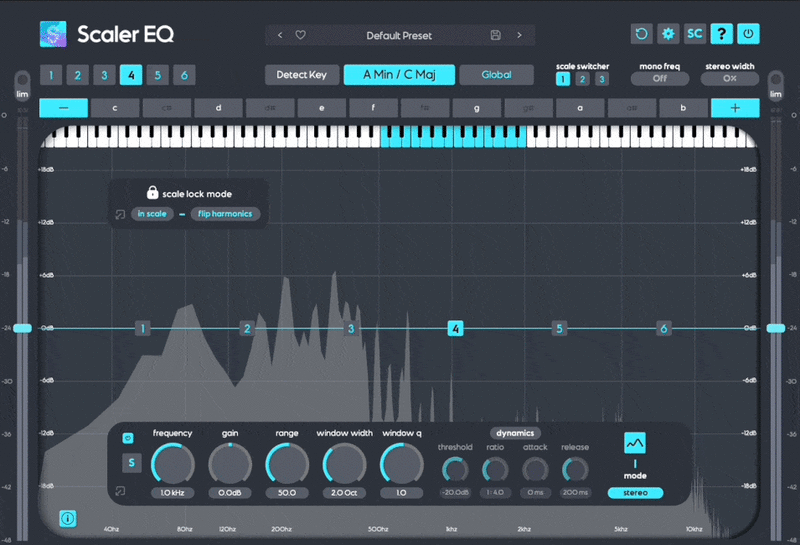This screenshot has width=800, height=545.
Task: Save preset using the floppy disk icon
Action: click(x=495, y=35)
